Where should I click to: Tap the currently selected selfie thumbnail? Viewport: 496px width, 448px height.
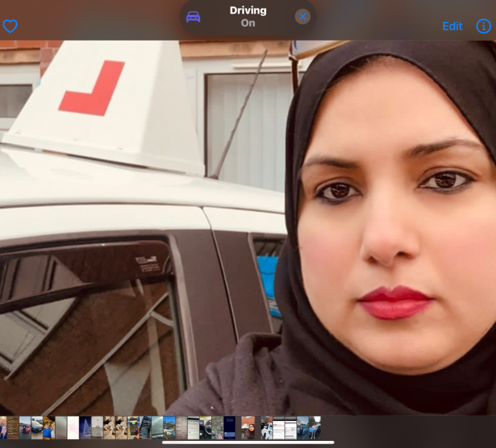(x=248, y=428)
